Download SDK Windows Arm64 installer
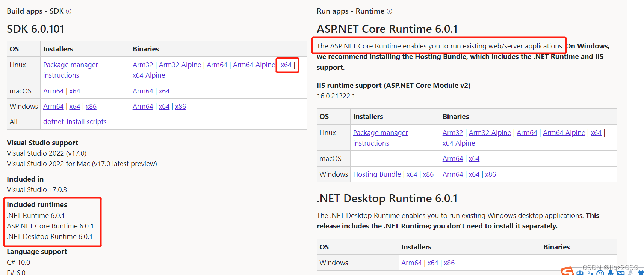 (53, 106)
